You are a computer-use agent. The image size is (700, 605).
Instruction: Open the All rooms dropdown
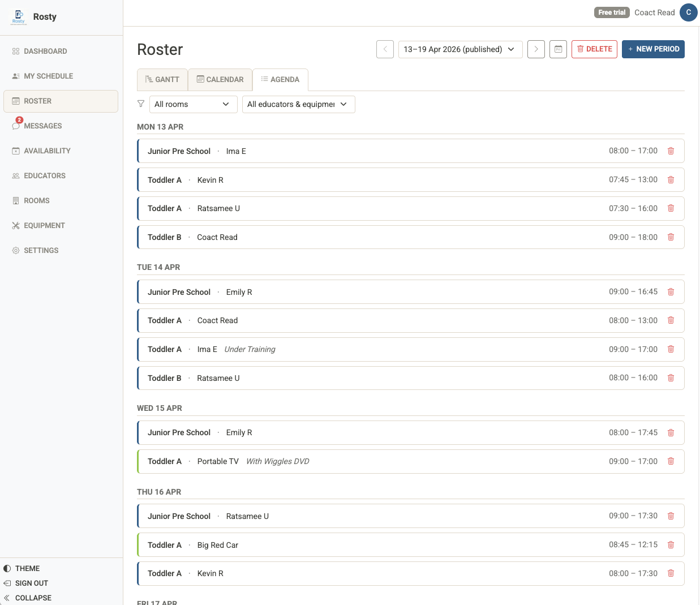tap(193, 104)
